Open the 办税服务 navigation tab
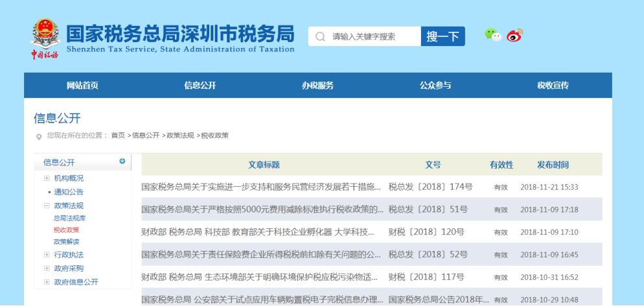This screenshot has height=306, width=644. [x=318, y=86]
